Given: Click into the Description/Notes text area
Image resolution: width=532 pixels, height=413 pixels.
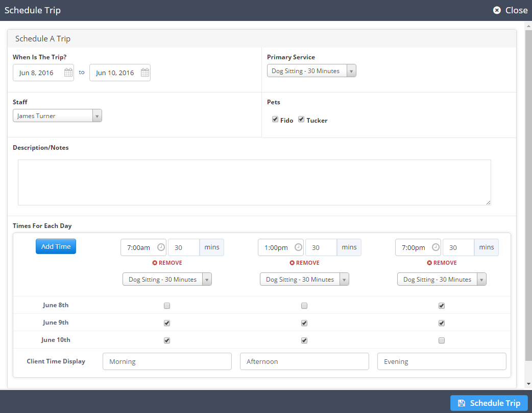Looking at the screenshot, I should [254, 182].
